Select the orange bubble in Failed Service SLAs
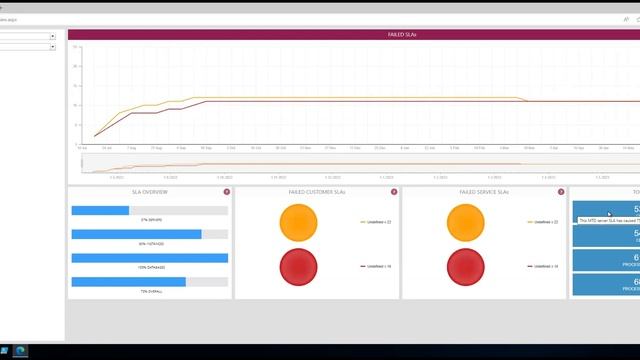This screenshot has height=360, width=640. coord(466,223)
